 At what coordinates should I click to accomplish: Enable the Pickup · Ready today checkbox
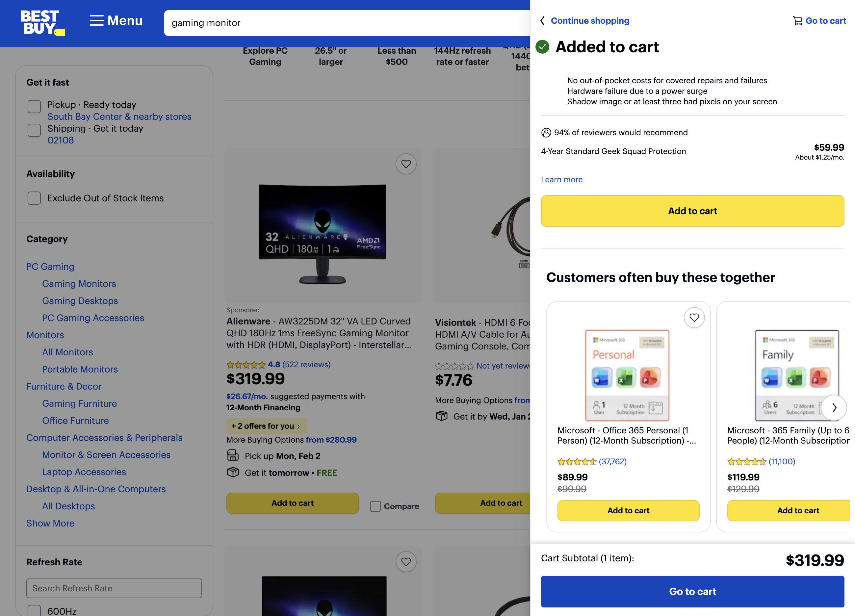pyautogui.click(x=34, y=107)
